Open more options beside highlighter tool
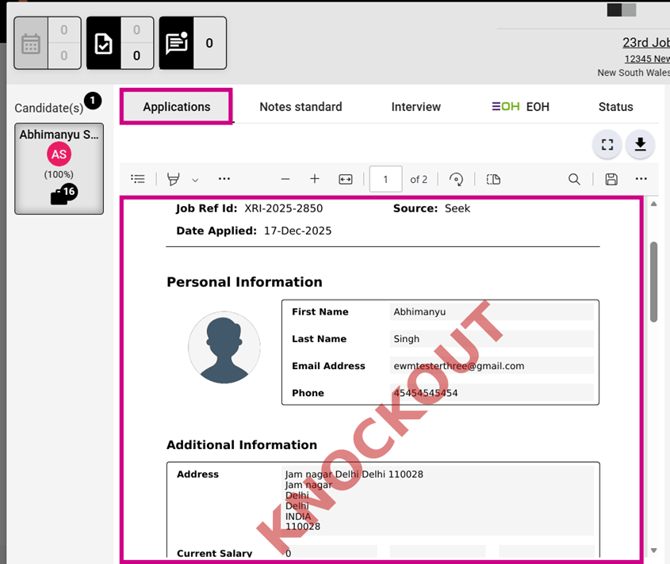 (x=224, y=179)
